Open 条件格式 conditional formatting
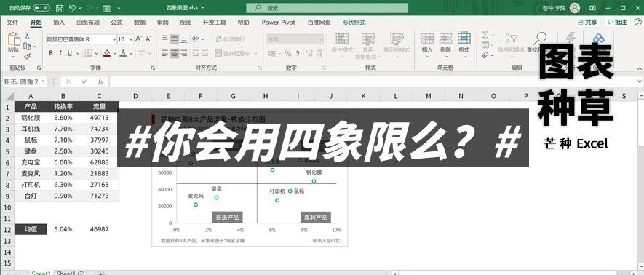The width and height of the screenshot is (644, 275). click(342, 45)
